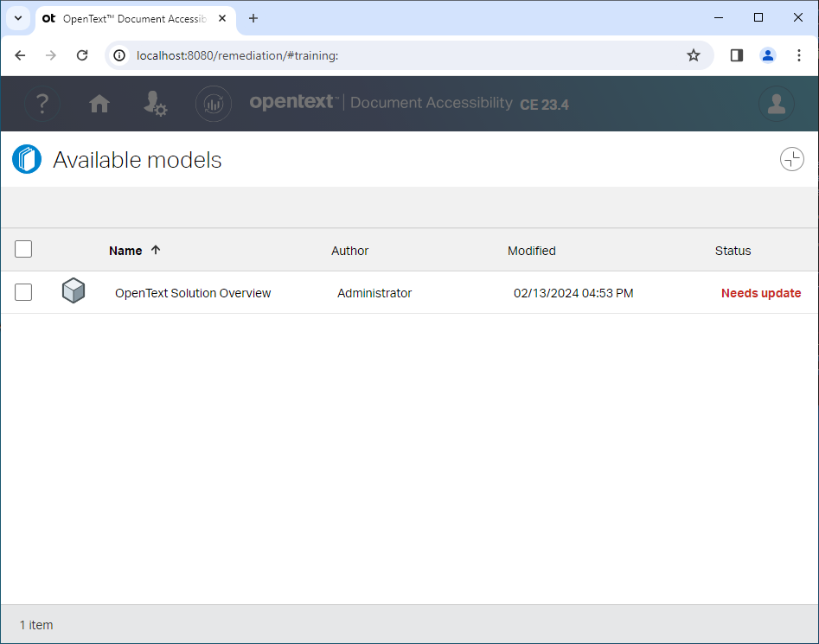The height and width of the screenshot is (644, 819).
Task: Click the Available models book icon
Action: pos(27,159)
